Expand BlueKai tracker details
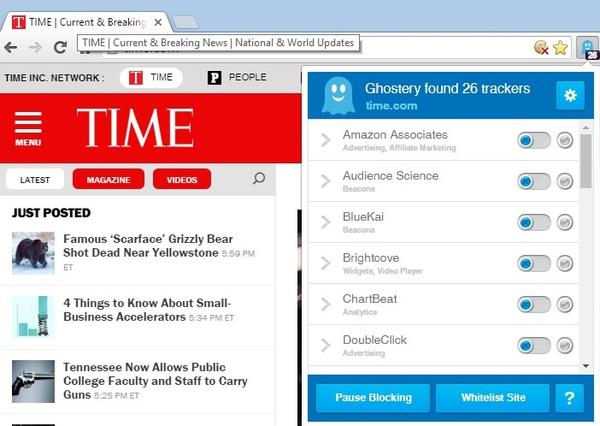 (326, 222)
